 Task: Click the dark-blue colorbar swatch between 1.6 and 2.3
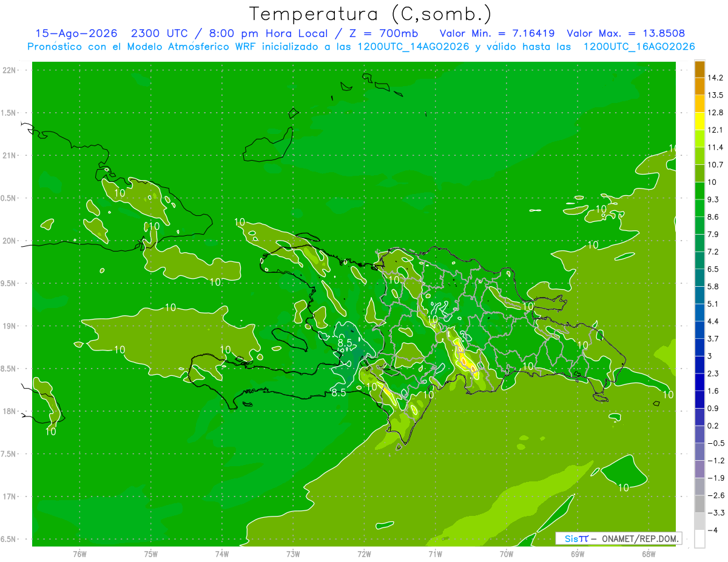click(699, 383)
